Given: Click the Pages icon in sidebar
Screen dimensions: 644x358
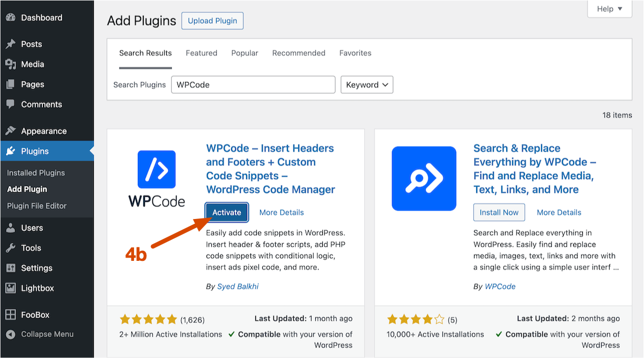Looking at the screenshot, I should [x=10, y=84].
